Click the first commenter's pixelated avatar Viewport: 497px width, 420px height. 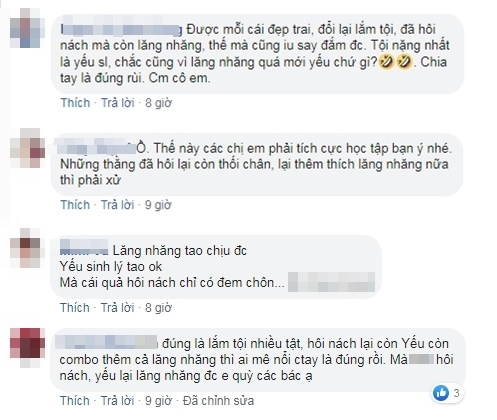[x=27, y=28]
